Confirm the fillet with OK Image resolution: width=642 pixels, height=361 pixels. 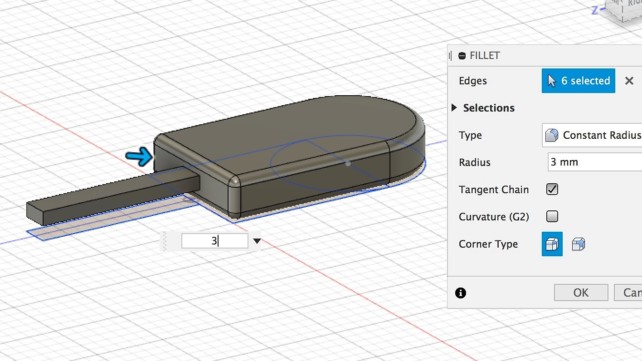tap(581, 293)
